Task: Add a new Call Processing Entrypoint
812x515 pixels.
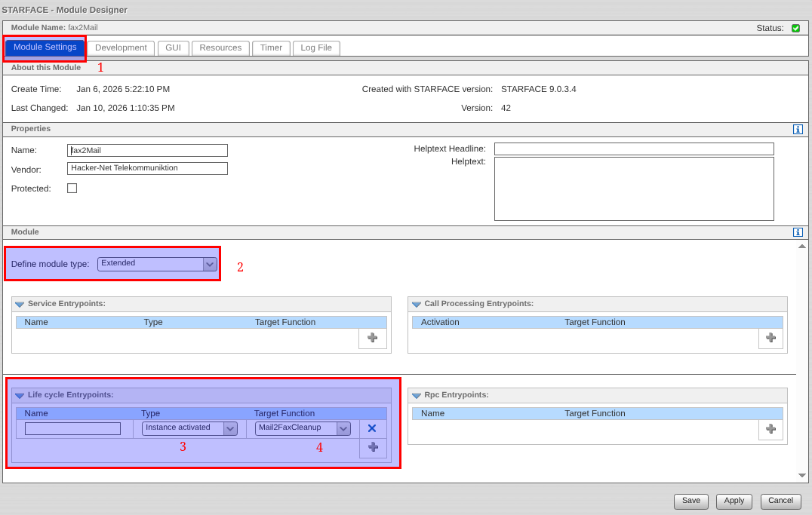Action: pos(770,338)
